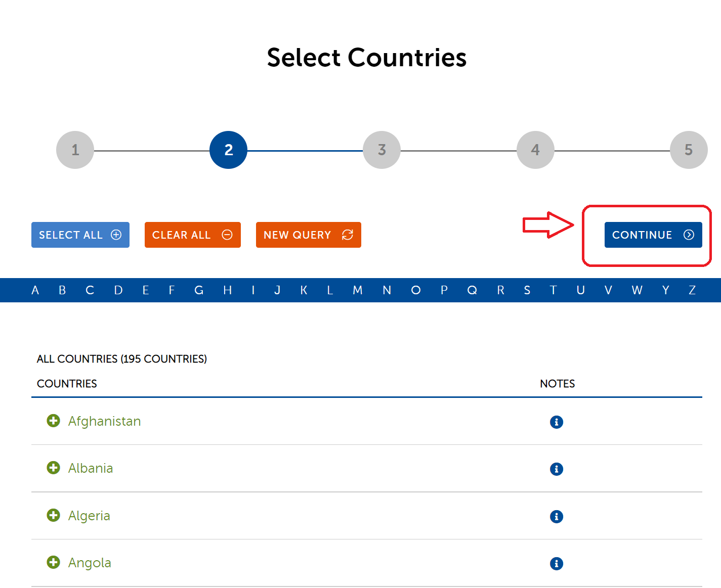
Task: Add Algeria using its green plus icon
Action: 53,515
